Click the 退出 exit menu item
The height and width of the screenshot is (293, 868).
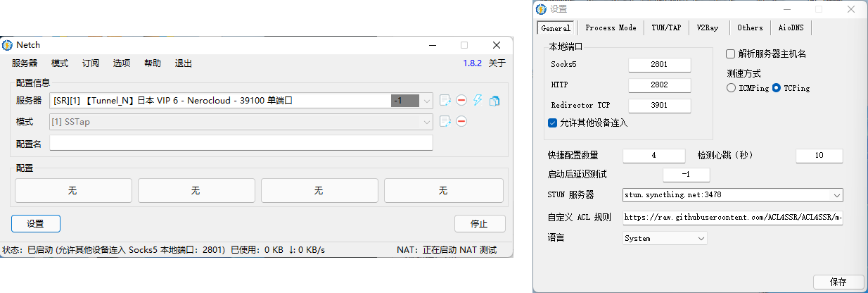(184, 63)
